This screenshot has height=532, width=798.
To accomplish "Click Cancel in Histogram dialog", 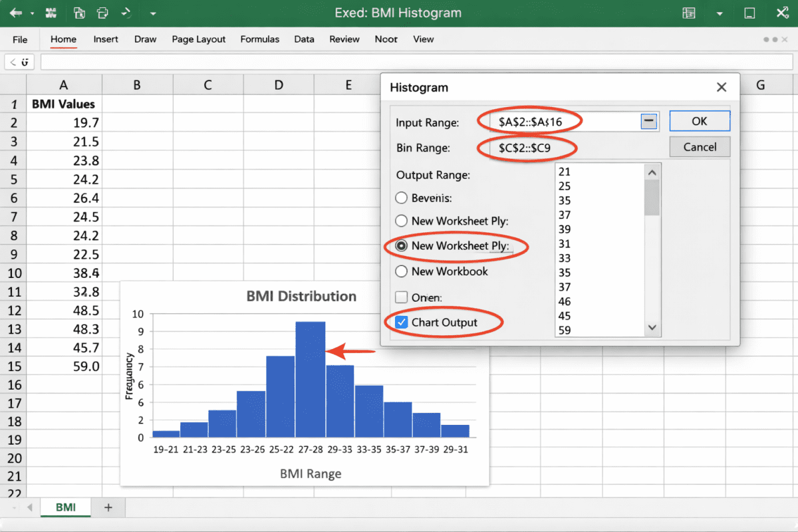I will pos(700,147).
